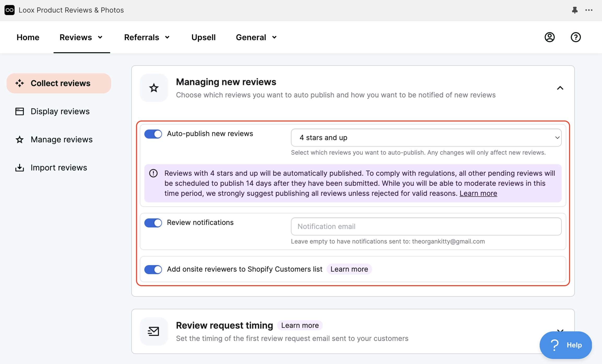
Task: Click the blue Help chat button
Action: (x=565, y=345)
